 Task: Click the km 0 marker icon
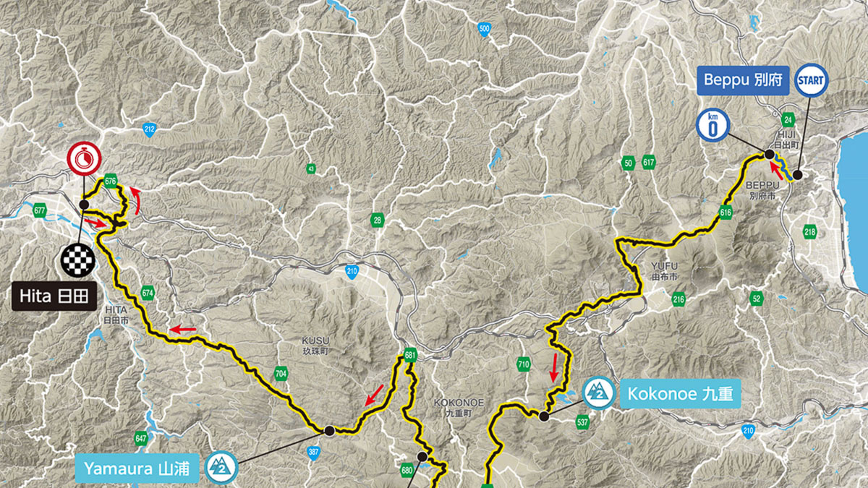pyautogui.click(x=712, y=126)
